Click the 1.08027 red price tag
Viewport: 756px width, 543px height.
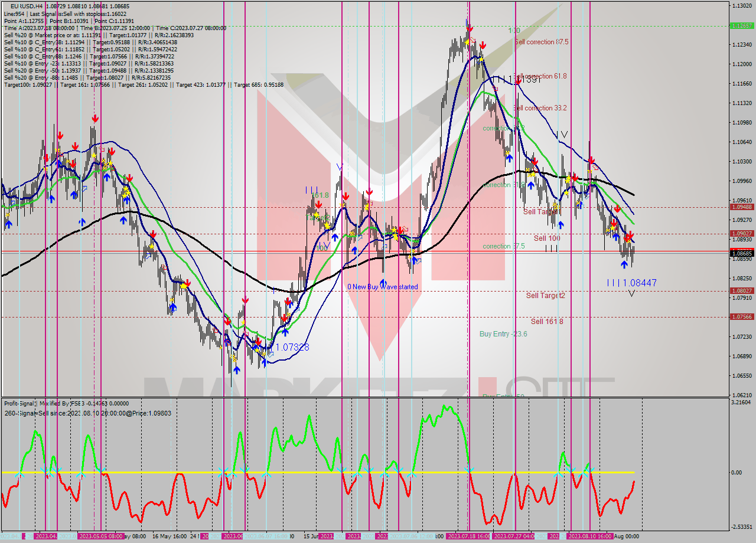click(741, 290)
